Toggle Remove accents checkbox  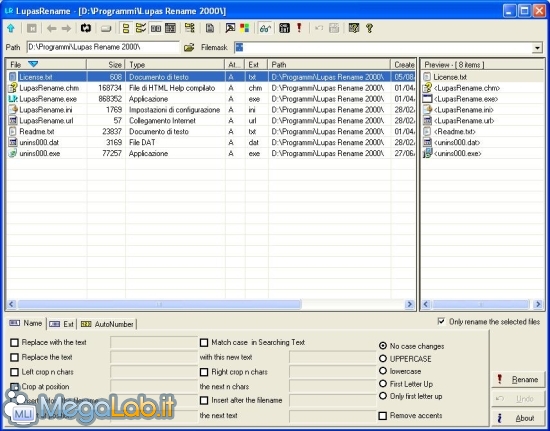tap(383, 416)
